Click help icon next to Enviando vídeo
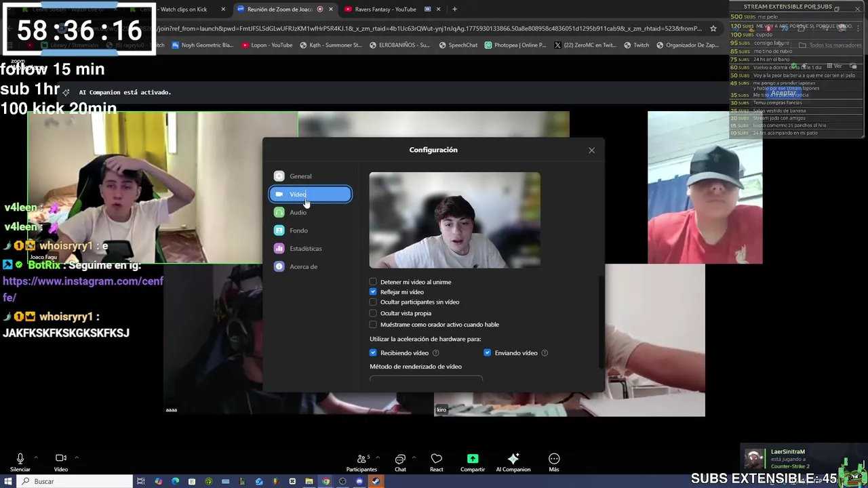This screenshot has width=868, height=488. [x=545, y=353]
